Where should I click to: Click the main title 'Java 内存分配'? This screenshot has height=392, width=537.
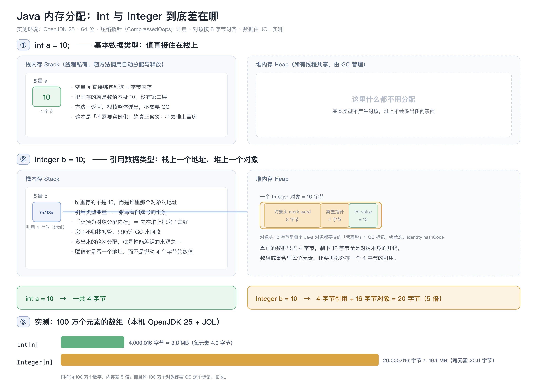pyautogui.click(x=118, y=16)
